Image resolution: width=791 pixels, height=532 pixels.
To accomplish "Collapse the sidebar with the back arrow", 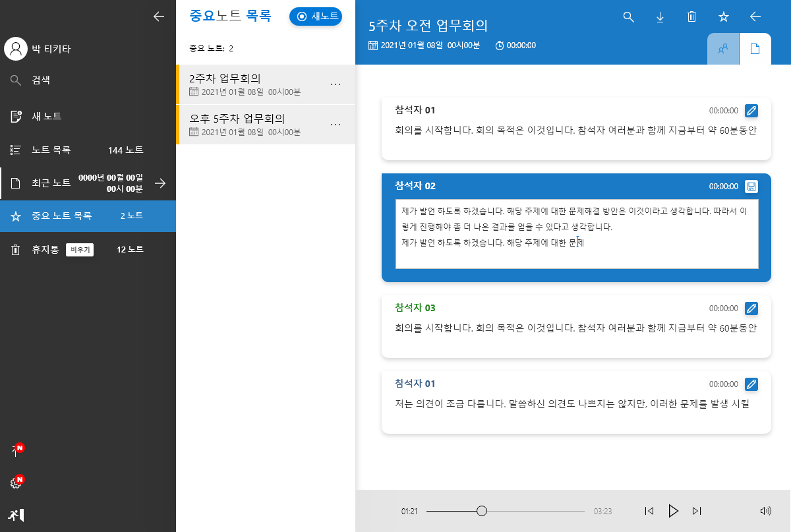I will pos(158,16).
